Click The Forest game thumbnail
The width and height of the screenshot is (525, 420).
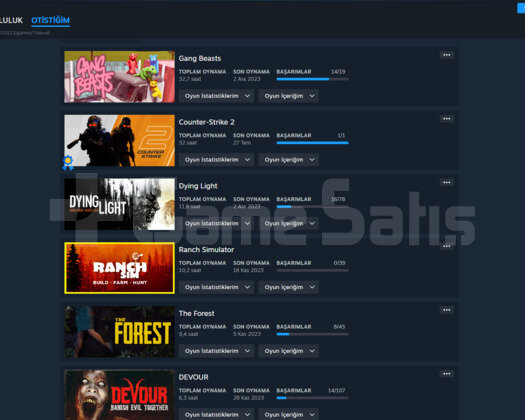pyautogui.click(x=120, y=332)
